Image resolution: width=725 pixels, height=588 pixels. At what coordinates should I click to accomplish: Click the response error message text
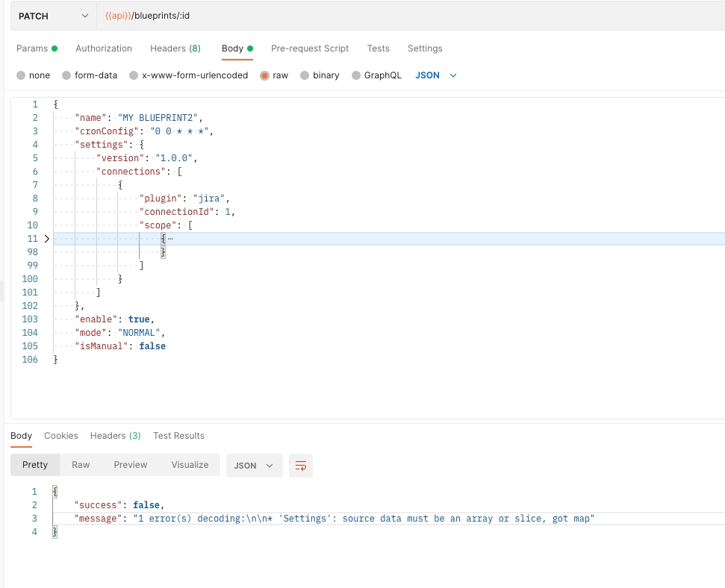click(x=364, y=519)
